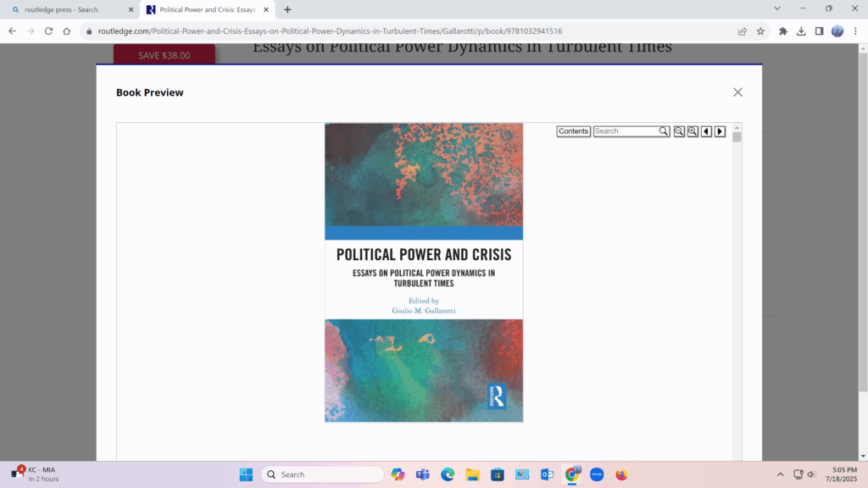
Task: Click the preview Search text field
Action: pyautogui.click(x=626, y=131)
